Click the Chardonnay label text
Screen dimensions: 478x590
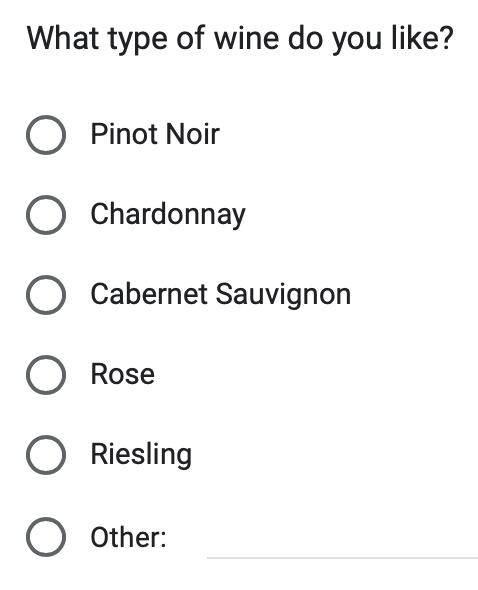click(168, 215)
